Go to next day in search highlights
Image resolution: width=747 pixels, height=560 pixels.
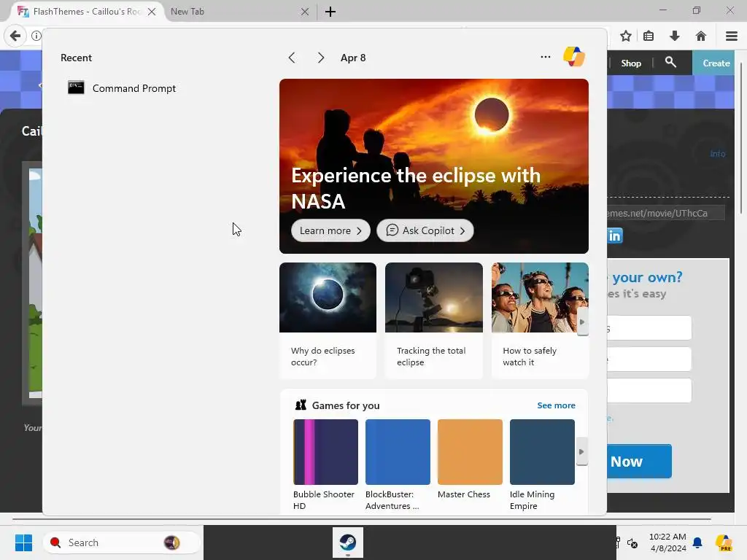point(321,58)
